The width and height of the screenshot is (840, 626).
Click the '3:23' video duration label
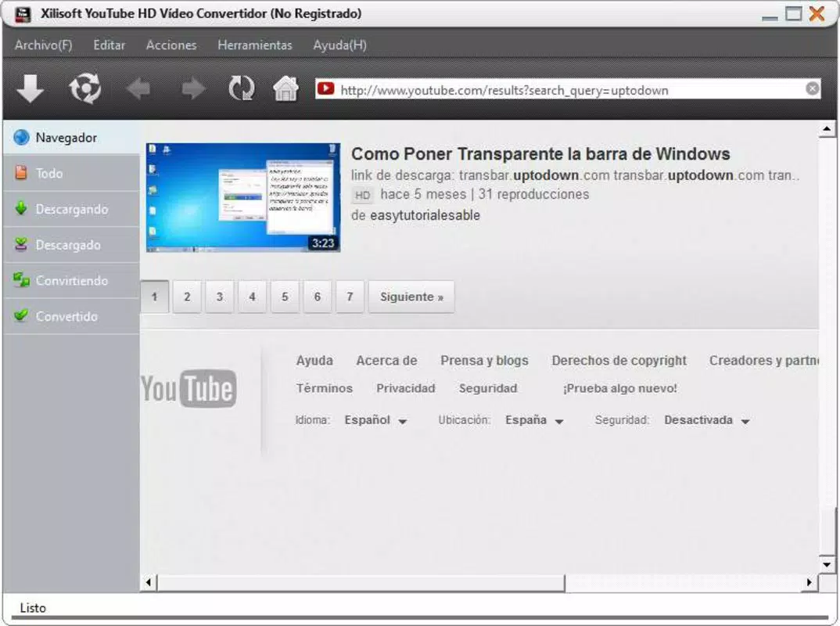click(x=323, y=243)
